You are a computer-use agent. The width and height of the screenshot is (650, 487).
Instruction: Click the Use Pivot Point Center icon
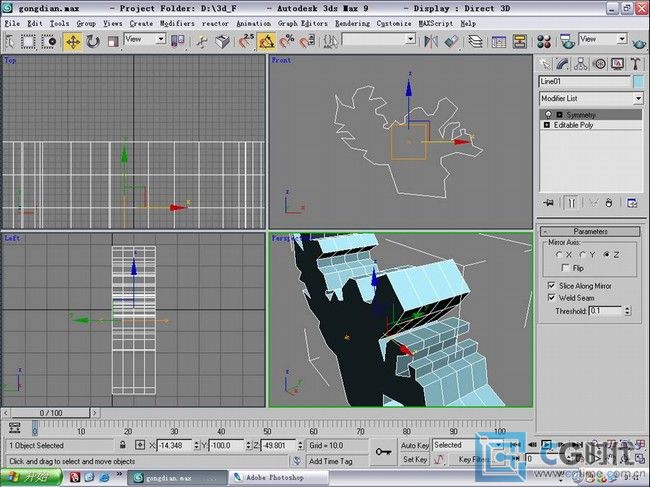(x=177, y=41)
